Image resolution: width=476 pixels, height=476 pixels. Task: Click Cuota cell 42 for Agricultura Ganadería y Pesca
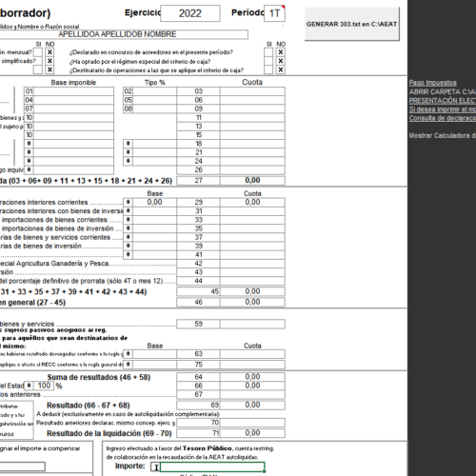tap(252, 264)
